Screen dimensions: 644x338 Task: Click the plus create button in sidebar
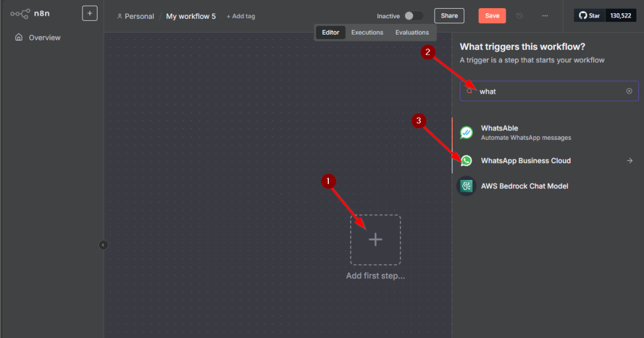coord(89,13)
